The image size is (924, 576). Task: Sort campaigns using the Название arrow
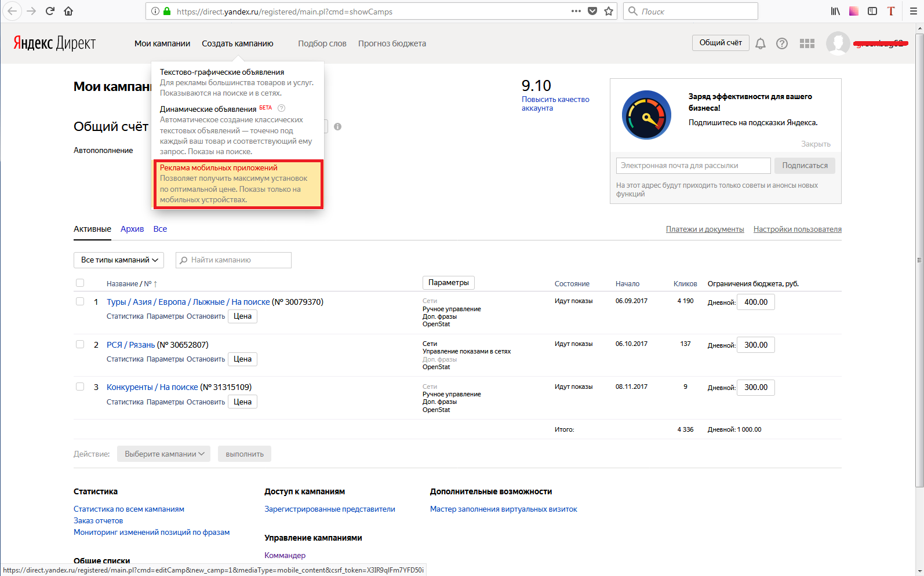pos(155,284)
